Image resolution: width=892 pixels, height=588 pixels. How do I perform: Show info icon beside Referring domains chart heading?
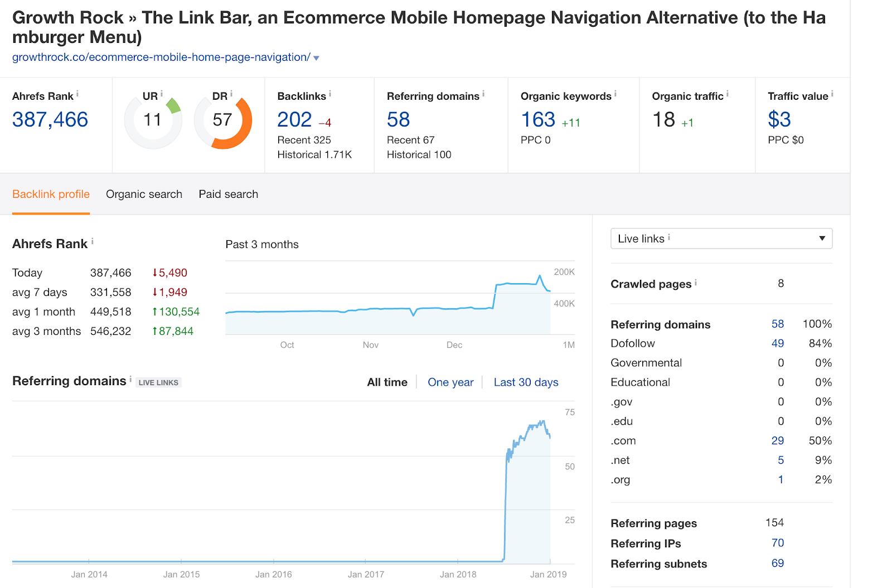click(131, 379)
